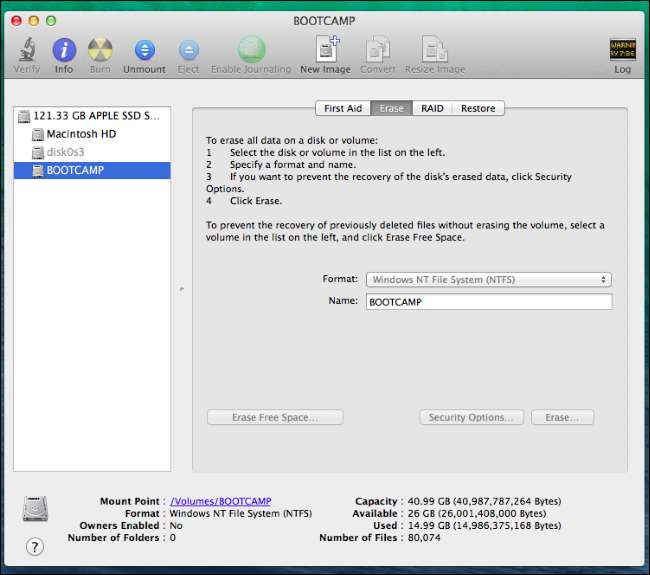Click the Name text field
This screenshot has width=650, height=575.
[x=489, y=301]
